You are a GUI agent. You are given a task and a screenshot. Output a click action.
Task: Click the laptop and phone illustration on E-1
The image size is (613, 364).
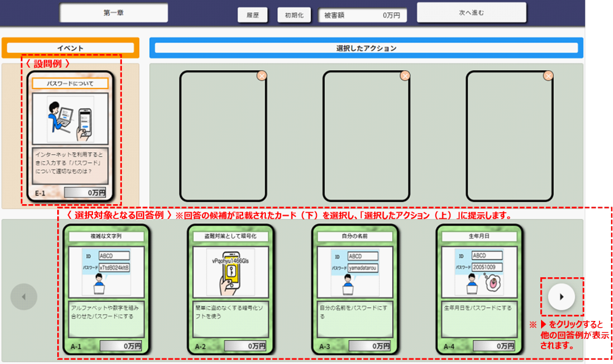[70, 119]
